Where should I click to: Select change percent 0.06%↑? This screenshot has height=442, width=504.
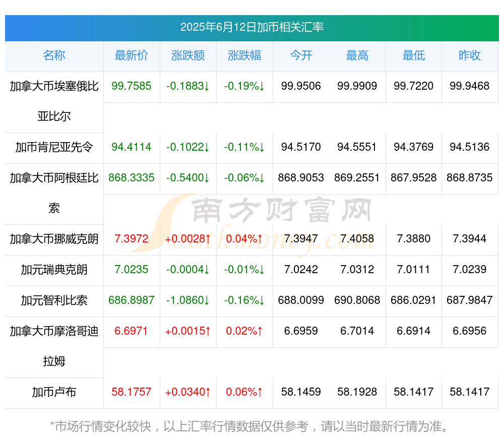click(x=244, y=392)
